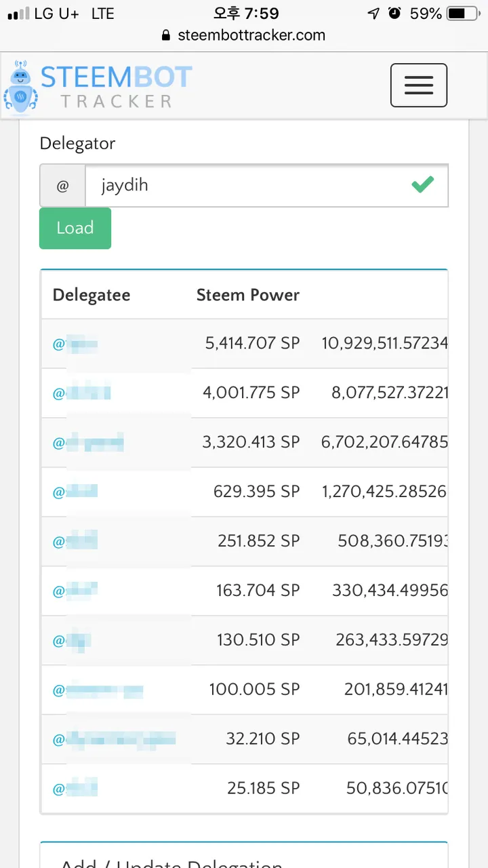Open delegatee link in the 251.852 SP row
The height and width of the screenshot is (868, 488).
click(75, 541)
